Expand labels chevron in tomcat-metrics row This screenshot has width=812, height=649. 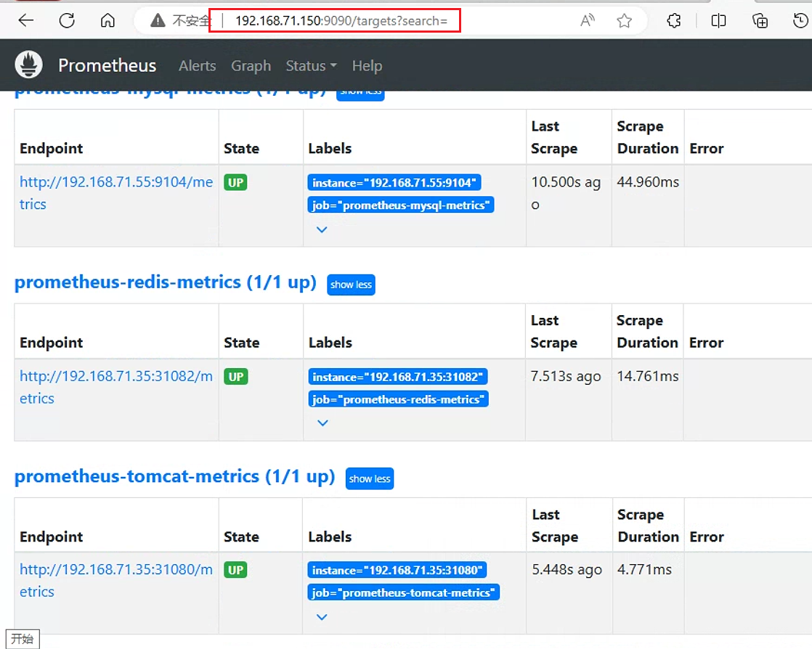pyautogui.click(x=322, y=617)
